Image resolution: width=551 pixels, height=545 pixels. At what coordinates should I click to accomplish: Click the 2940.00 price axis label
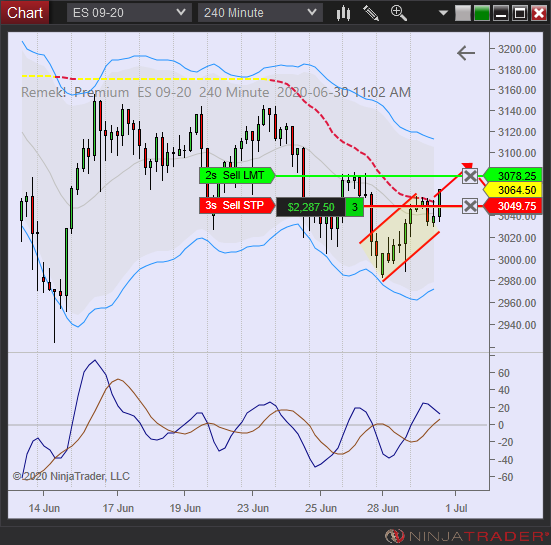coord(517,325)
